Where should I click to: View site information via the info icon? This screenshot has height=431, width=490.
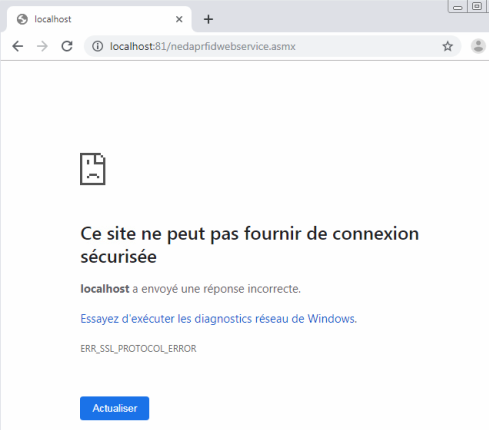pyautogui.click(x=97, y=46)
